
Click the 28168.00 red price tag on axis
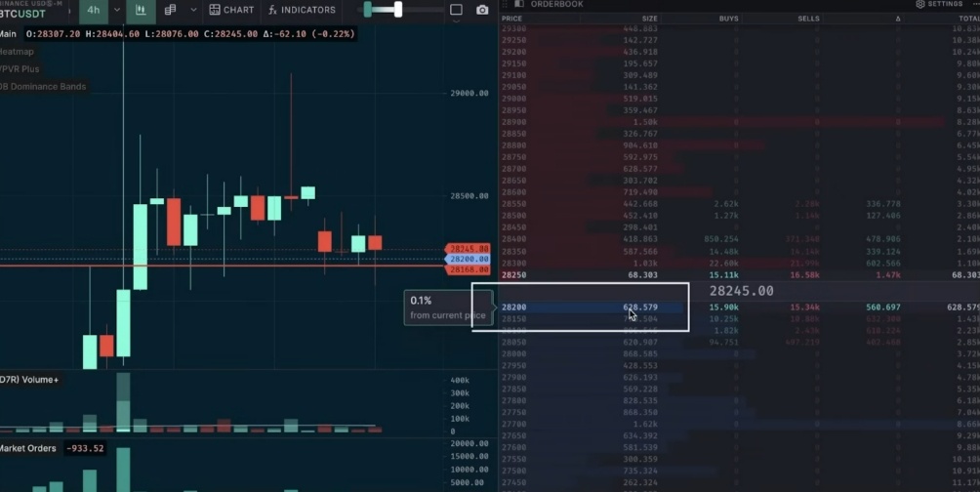click(469, 269)
